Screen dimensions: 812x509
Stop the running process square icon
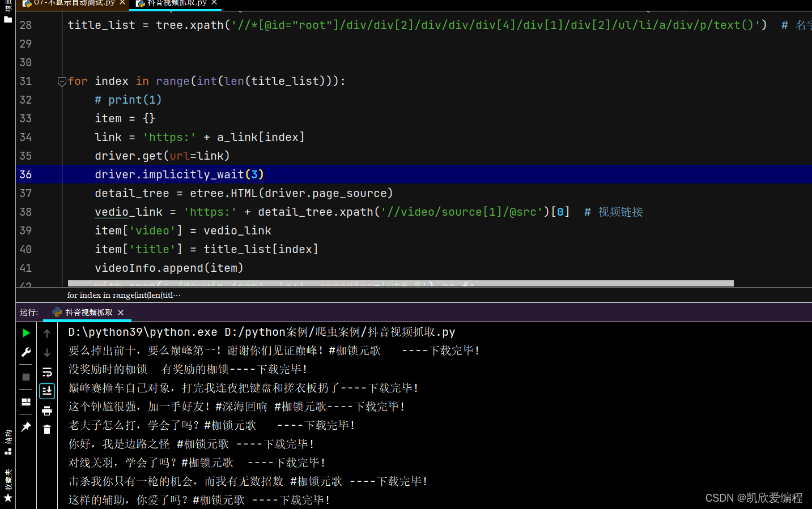pos(26,377)
